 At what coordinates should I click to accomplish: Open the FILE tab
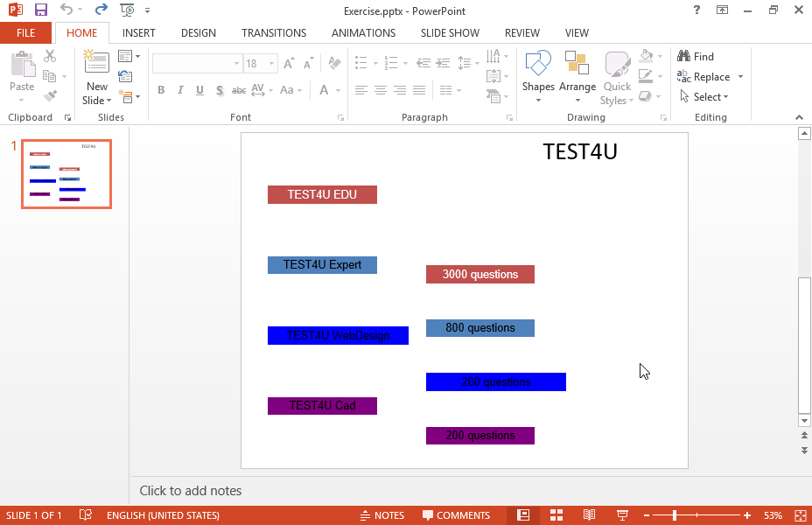(x=26, y=33)
